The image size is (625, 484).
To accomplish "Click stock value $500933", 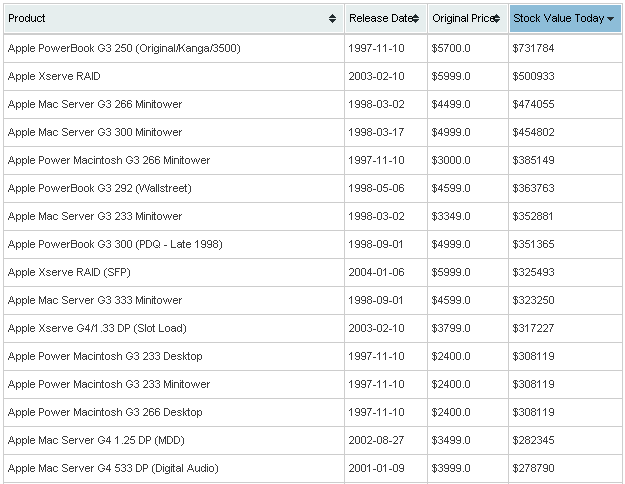I will 533,76.
